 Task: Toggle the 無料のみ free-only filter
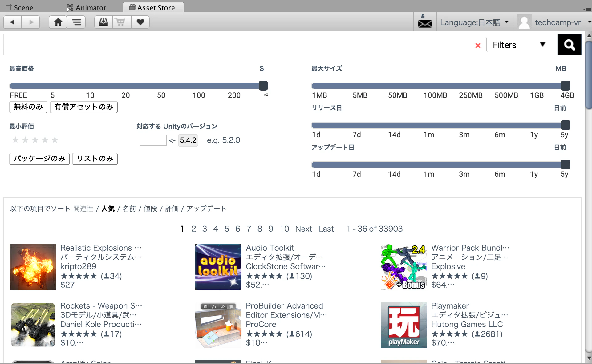pyautogui.click(x=28, y=107)
